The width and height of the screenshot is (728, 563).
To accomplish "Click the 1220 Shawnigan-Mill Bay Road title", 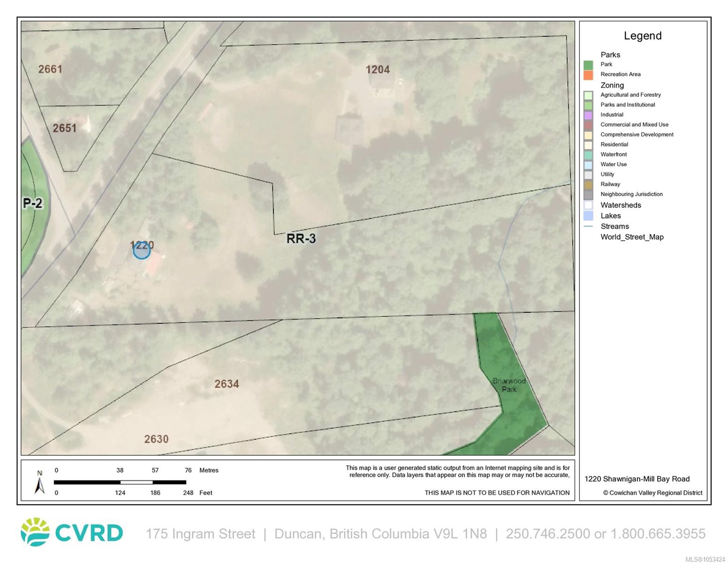I will pyautogui.click(x=637, y=479).
